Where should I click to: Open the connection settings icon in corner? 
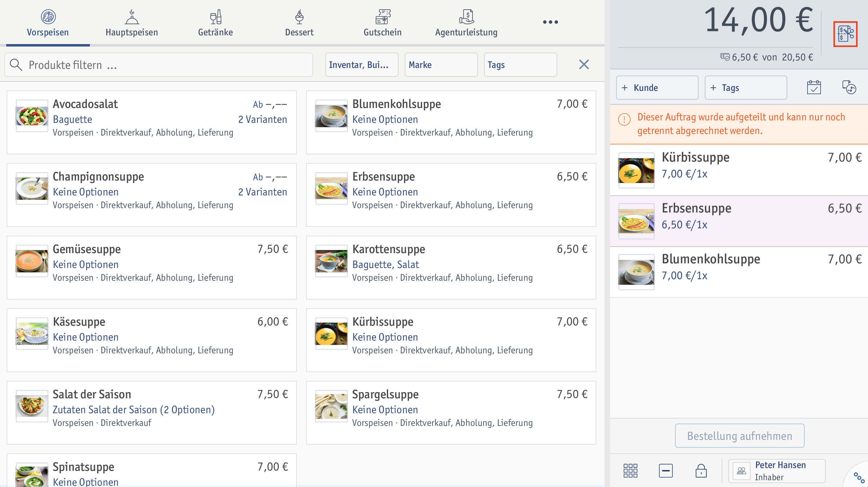(x=859, y=477)
